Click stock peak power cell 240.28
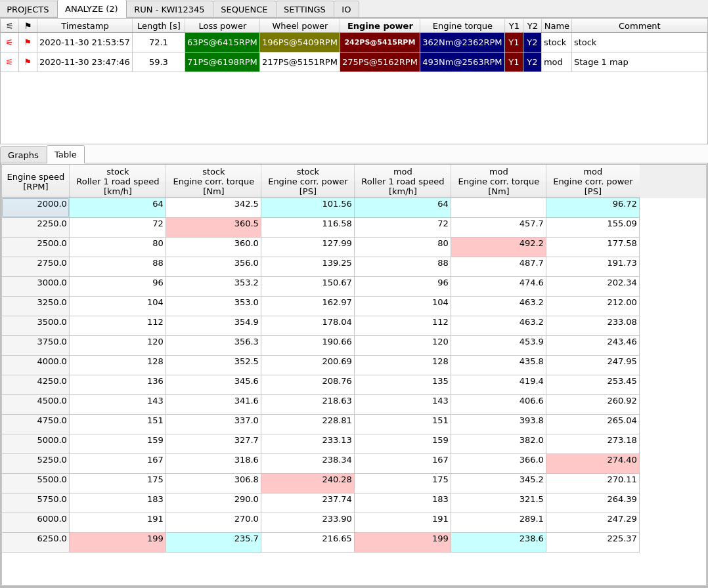Screen dimensions: 708x588 coord(308,483)
